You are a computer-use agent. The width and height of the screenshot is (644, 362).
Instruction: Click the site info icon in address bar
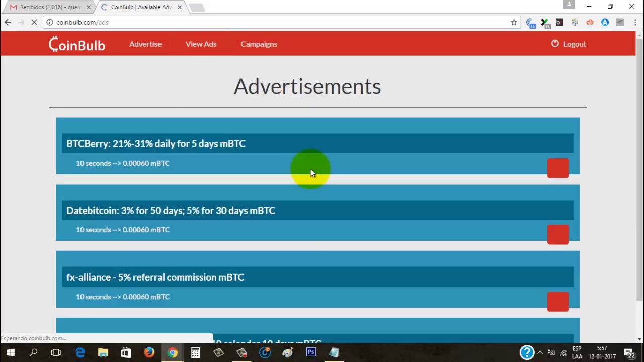49,22
